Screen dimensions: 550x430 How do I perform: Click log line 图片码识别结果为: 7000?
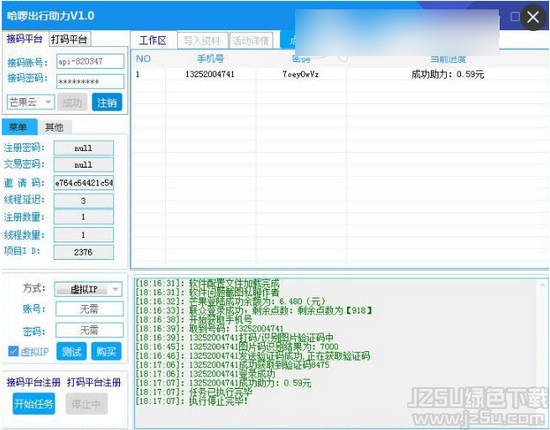[x=237, y=347]
